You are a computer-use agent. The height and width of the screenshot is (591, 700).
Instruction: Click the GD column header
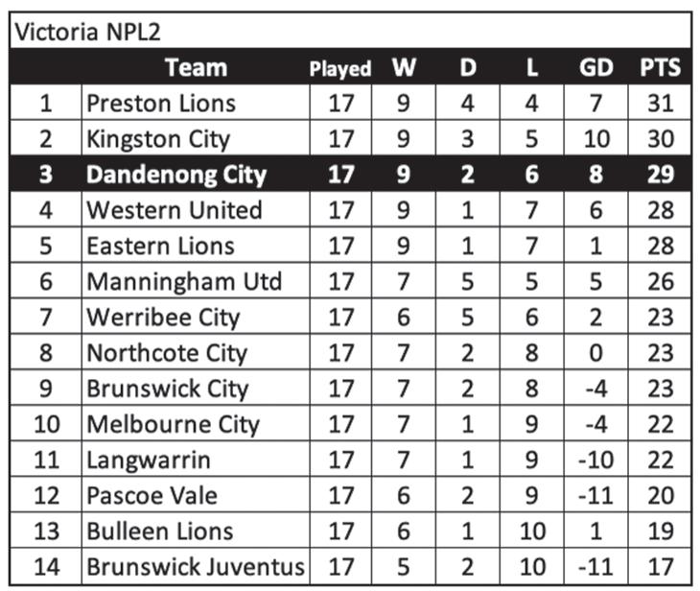coord(596,68)
